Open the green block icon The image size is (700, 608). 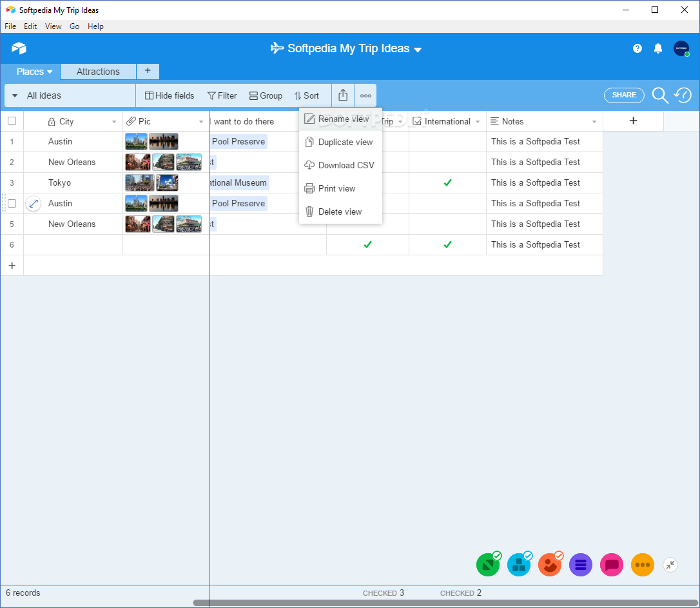(x=487, y=565)
